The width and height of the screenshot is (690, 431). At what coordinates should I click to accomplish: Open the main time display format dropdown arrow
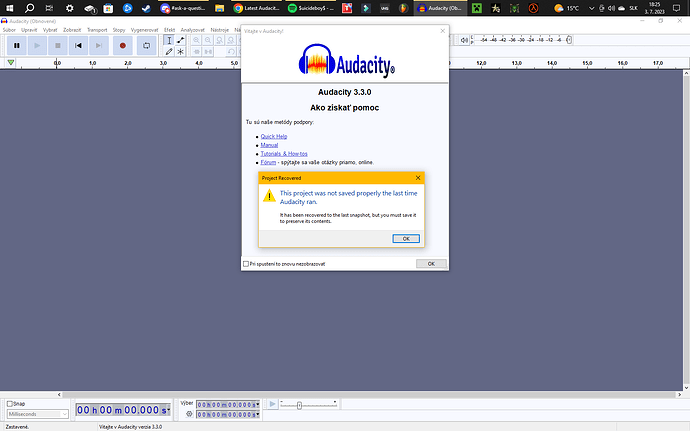click(x=169, y=410)
